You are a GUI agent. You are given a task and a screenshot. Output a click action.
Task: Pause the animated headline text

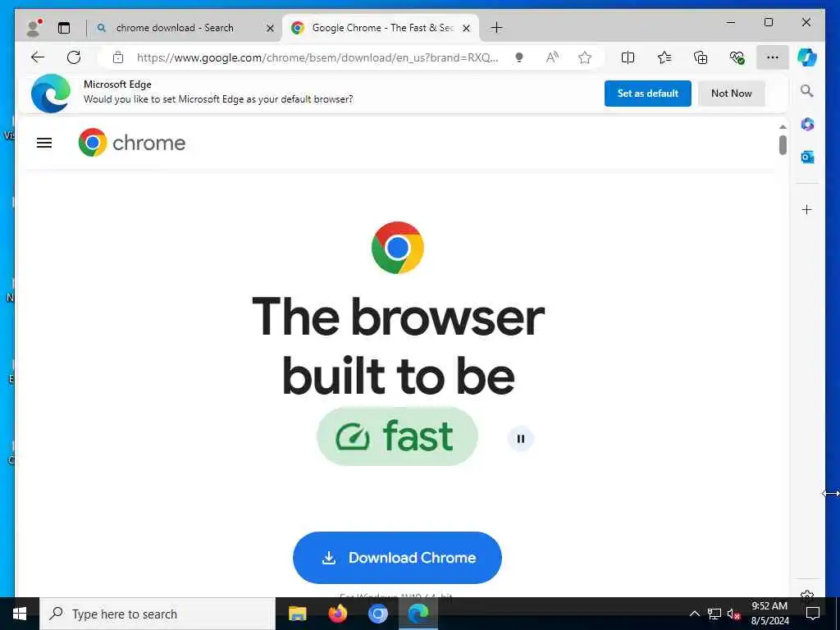point(520,440)
